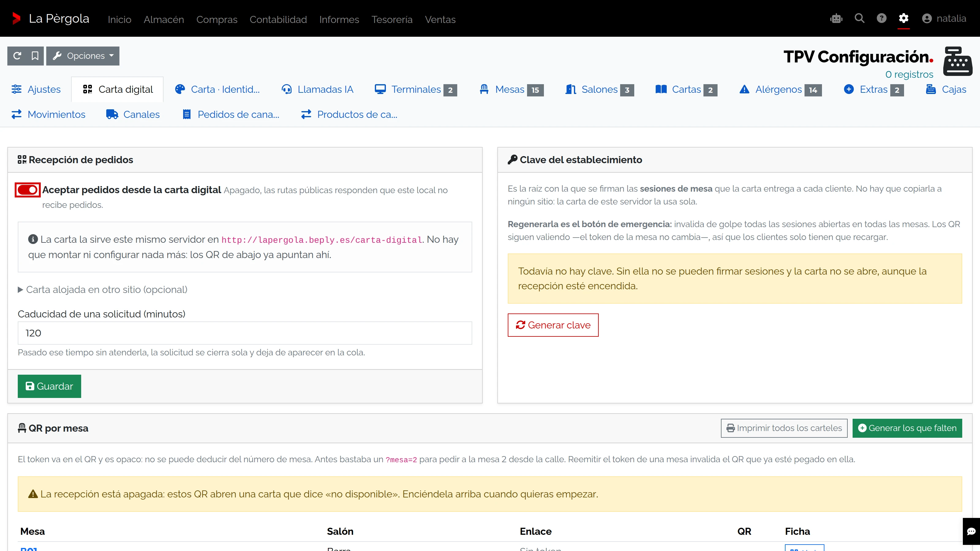Open the Cartas tab
The height and width of the screenshot is (551, 980).
coord(686,89)
